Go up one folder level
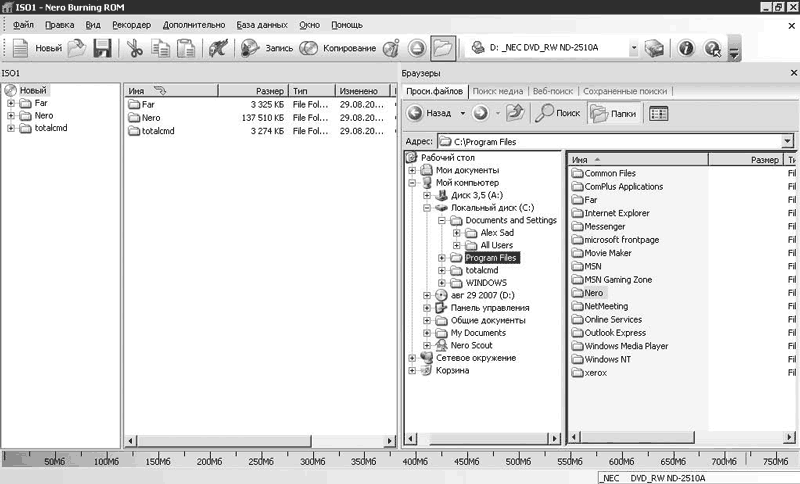 point(515,113)
